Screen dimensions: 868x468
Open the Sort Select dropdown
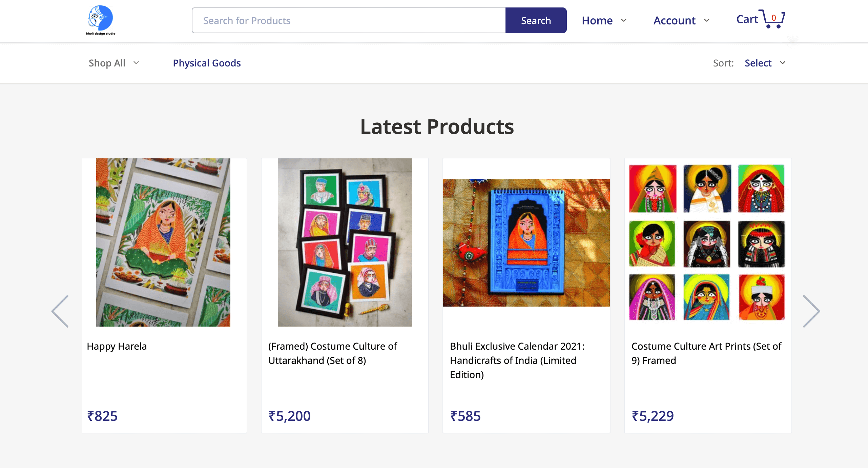(x=765, y=63)
